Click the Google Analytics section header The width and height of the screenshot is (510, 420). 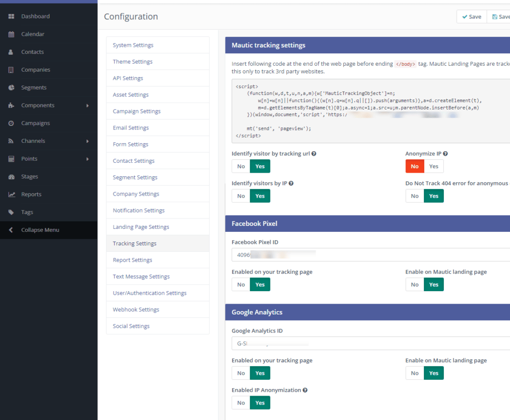point(368,313)
